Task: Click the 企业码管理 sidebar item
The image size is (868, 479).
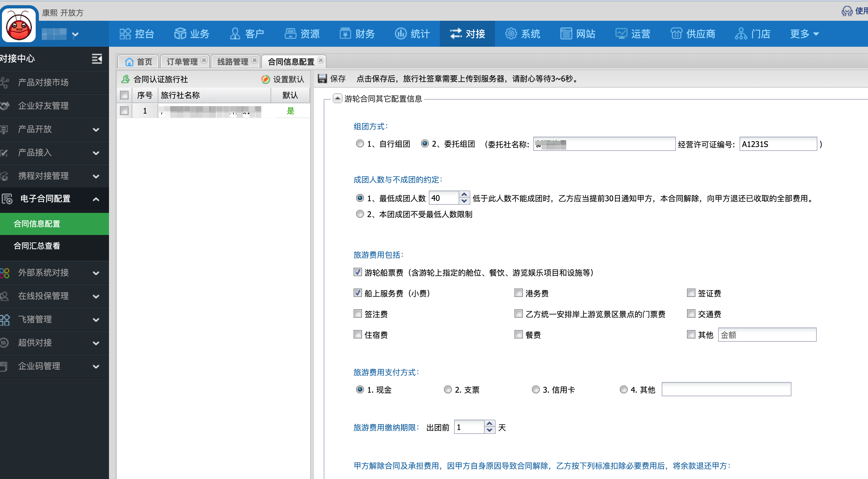Action: [x=54, y=366]
